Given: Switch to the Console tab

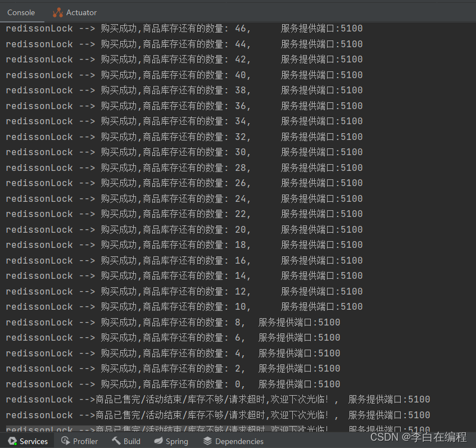Looking at the screenshot, I should click(x=21, y=12).
